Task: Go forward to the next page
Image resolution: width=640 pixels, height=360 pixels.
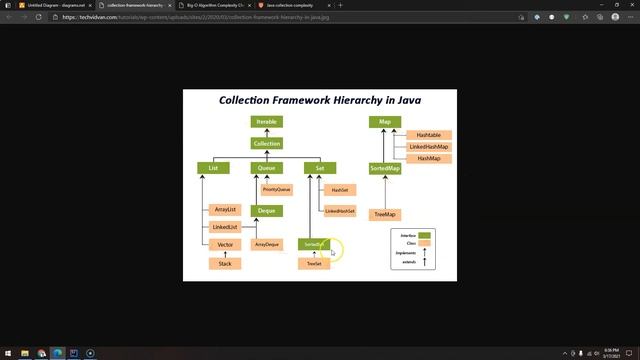Action: click(x=24, y=17)
